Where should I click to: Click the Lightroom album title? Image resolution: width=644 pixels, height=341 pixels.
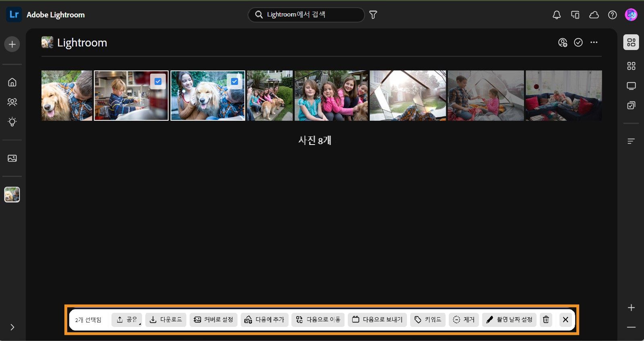(x=82, y=43)
